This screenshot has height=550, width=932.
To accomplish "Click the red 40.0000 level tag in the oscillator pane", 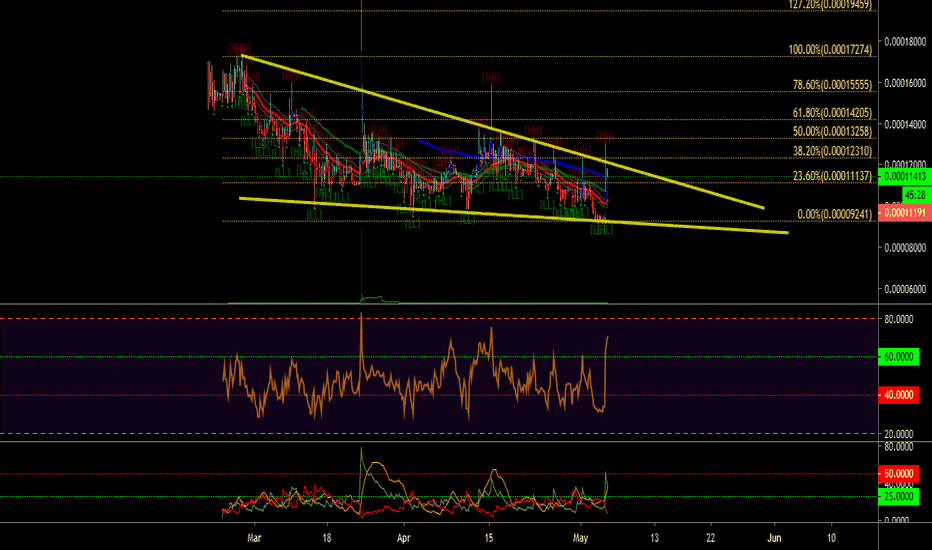I will pos(898,395).
